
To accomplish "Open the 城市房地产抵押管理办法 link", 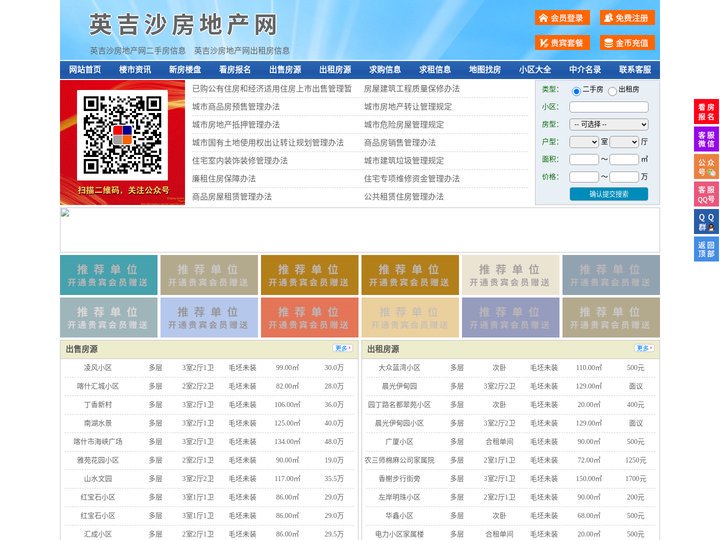I will click(x=236, y=124).
